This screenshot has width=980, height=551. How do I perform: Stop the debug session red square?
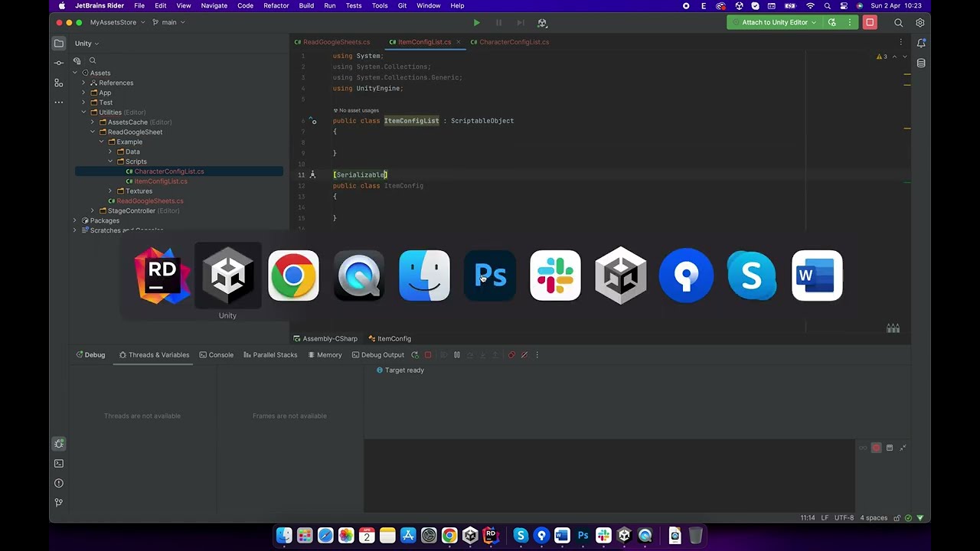[x=428, y=355]
